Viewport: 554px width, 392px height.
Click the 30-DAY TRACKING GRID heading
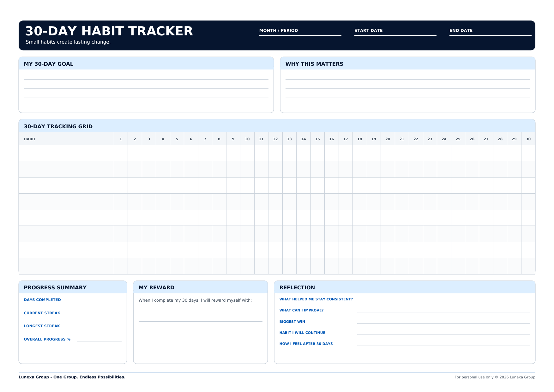(x=58, y=126)
